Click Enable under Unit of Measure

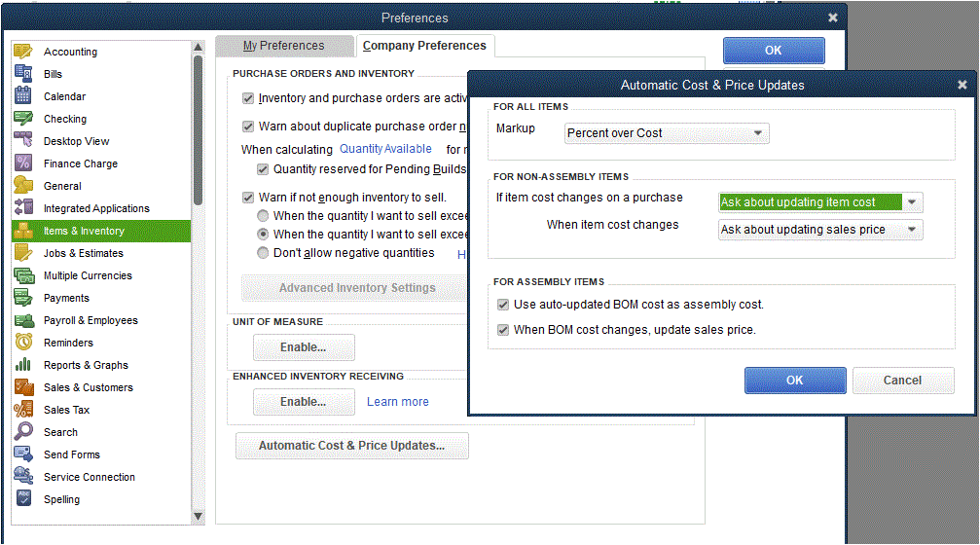(304, 347)
